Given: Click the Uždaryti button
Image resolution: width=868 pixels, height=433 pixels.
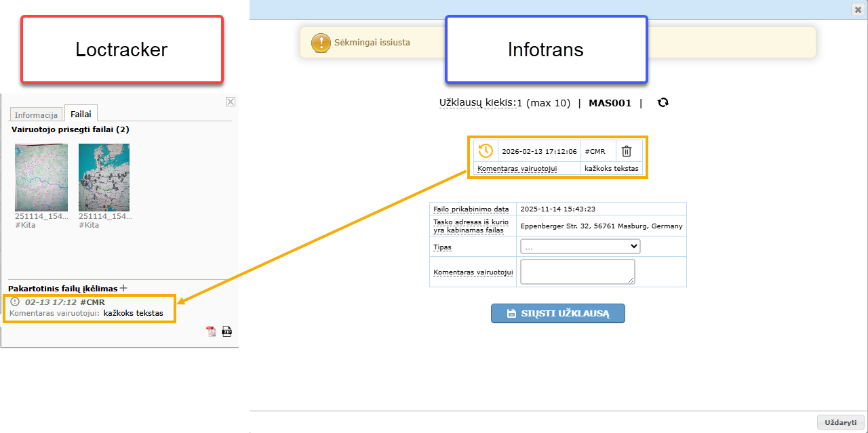Looking at the screenshot, I should click(841, 422).
